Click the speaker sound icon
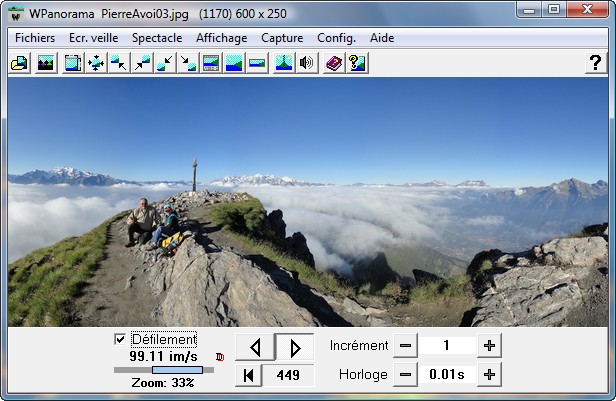Screen dimensions: 616x401 (307, 63)
